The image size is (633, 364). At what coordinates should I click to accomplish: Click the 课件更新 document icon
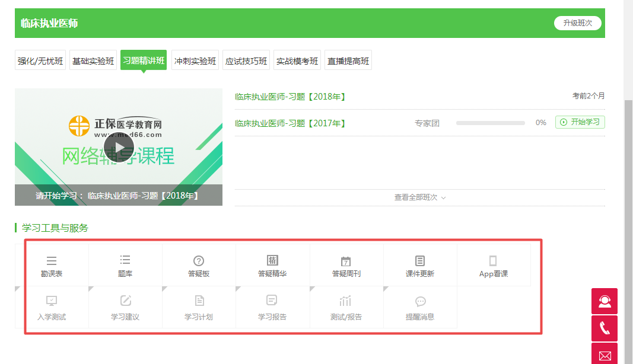click(419, 261)
